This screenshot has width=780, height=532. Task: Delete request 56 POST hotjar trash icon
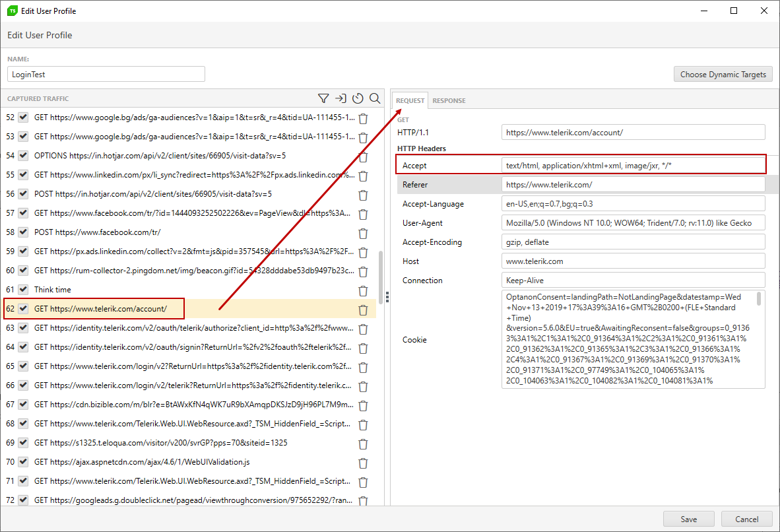363,195
